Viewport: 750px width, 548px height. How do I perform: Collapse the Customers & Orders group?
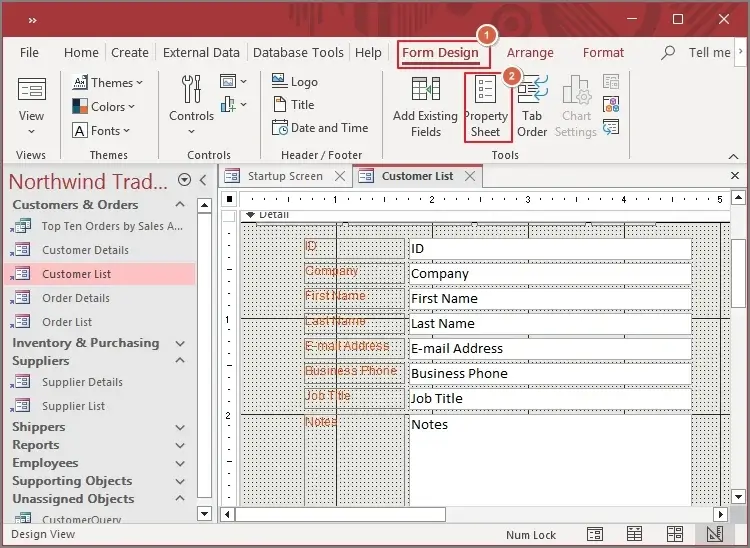click(x=180, y=205)
